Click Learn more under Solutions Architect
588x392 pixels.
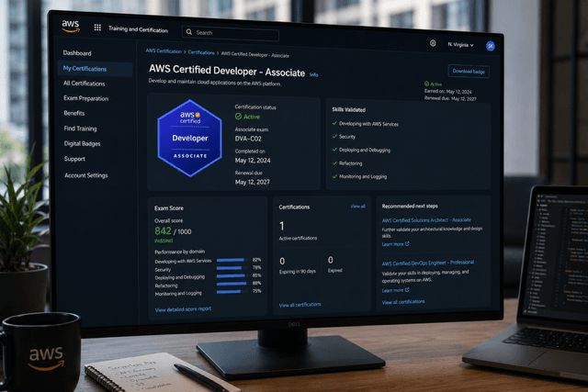[x=392, y=244]
